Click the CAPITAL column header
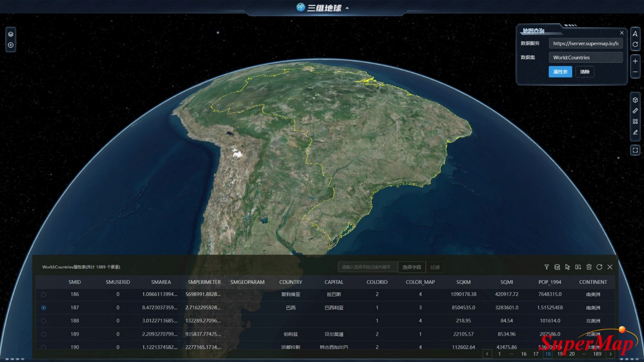The height and width of the screenshot is (362, 644). point(334,282)
